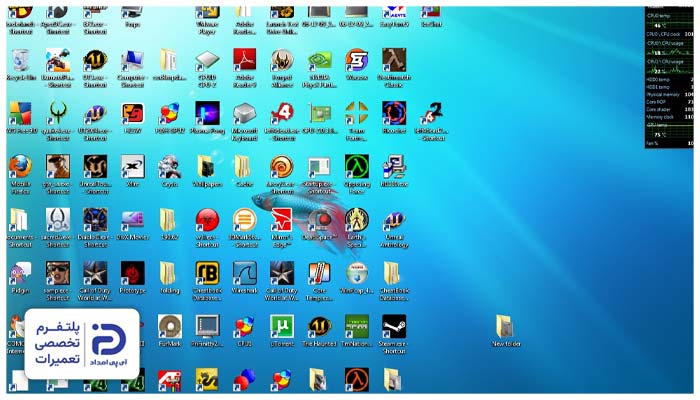Screen dimensions: 700x400
Task: Launch the UT2004 exe shortcut
Action: [95, 113]
